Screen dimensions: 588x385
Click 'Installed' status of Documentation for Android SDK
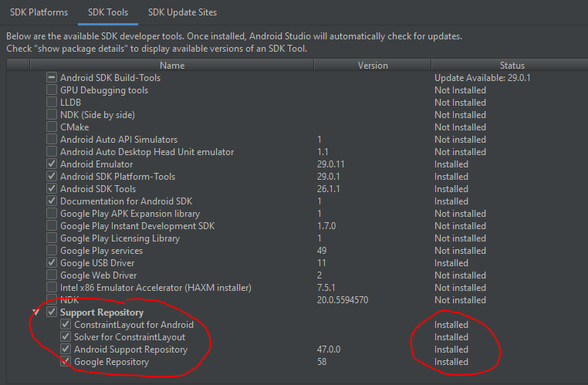click(x=451, y=201)
